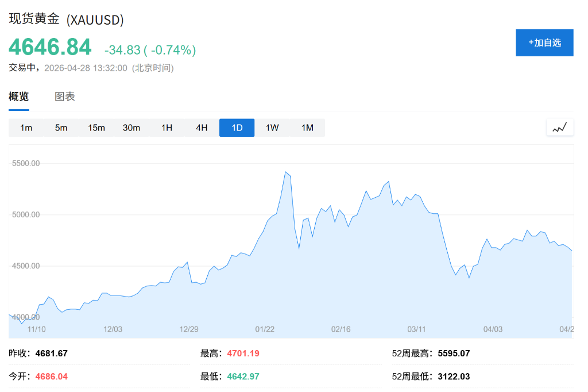The width and height of the screenshot is (588, 392).
Task: Click the +加自选 watchlist button
Action: pos(544,43)
